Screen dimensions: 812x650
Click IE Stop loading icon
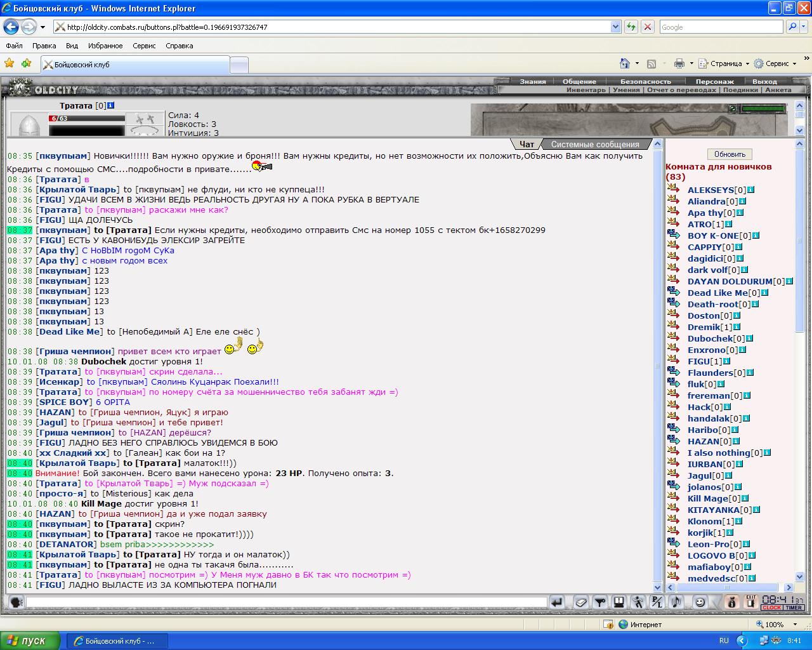click(647, 27)
